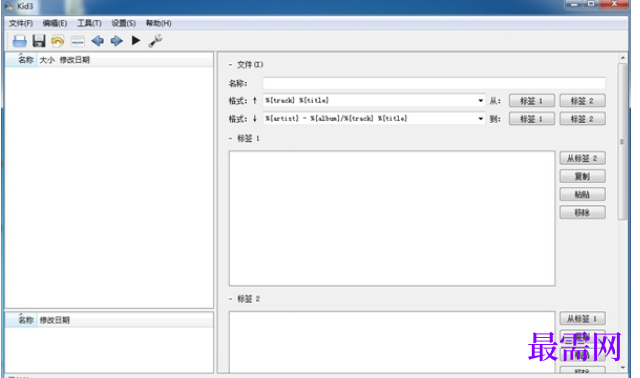Image resolution: width=640 pixels, height=378 pixels.
Task: Click the Open folder toolbar icon
Action: (x=20, y=41)
